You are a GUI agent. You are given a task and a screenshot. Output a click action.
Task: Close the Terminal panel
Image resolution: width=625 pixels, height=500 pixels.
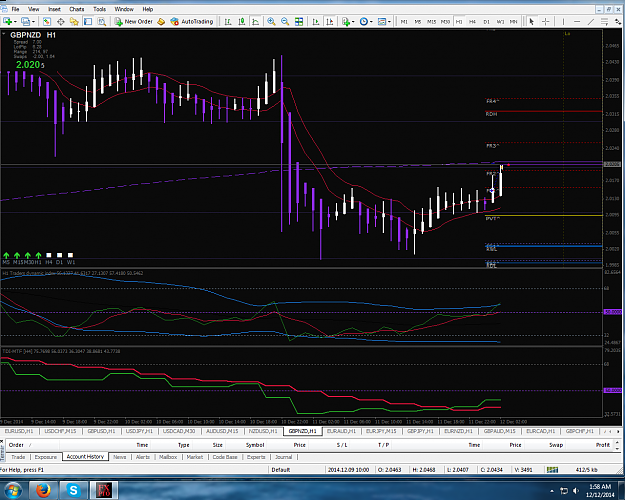[x=2, y=442]
